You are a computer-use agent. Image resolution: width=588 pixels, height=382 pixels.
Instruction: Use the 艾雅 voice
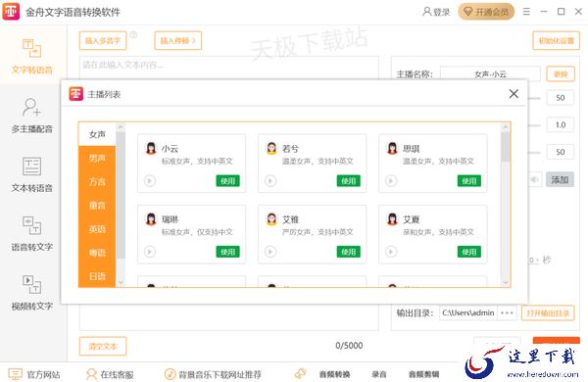348,252
